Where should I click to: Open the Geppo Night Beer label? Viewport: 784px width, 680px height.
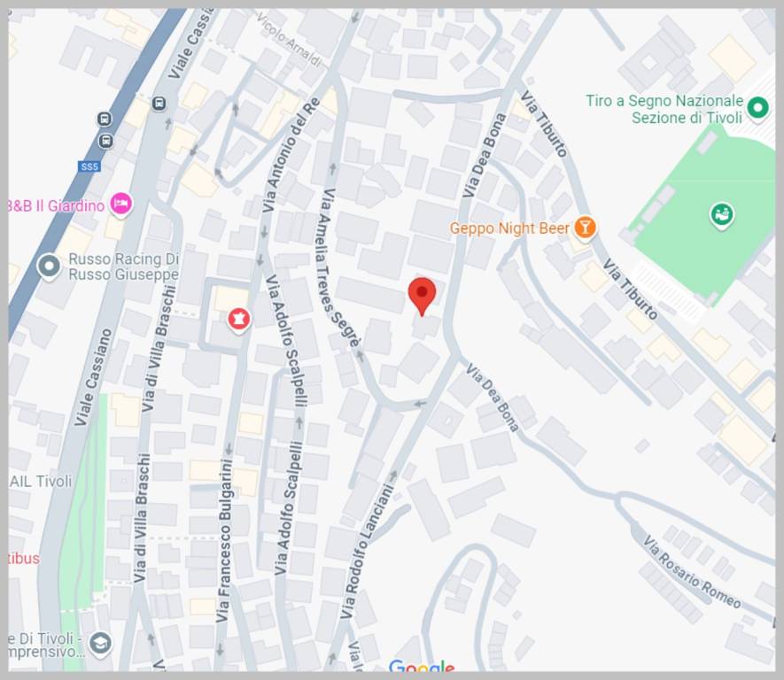click(x=509, y=228)
